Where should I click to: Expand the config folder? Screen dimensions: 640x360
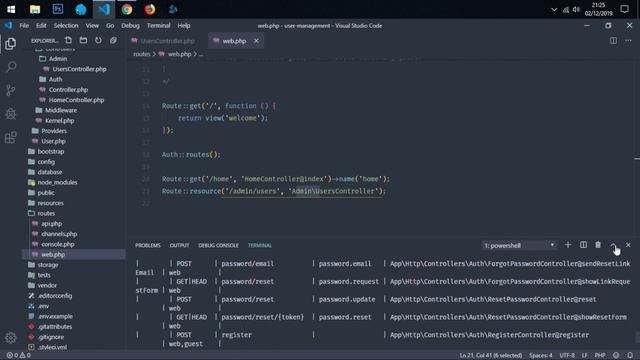pyautogui.click(x=46, y=162)
